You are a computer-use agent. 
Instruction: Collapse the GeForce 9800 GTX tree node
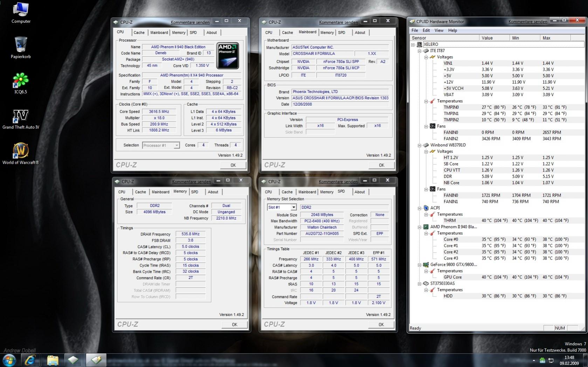419,265
